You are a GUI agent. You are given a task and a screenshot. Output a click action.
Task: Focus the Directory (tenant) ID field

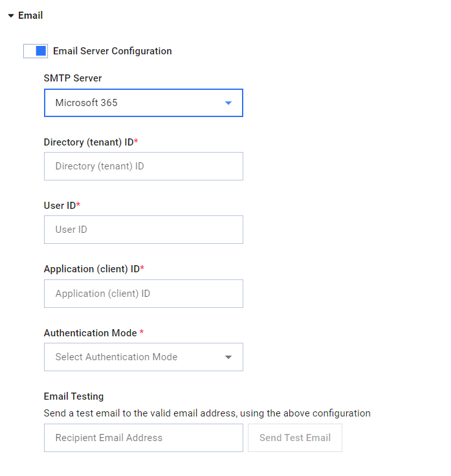[x=144, y=166]
